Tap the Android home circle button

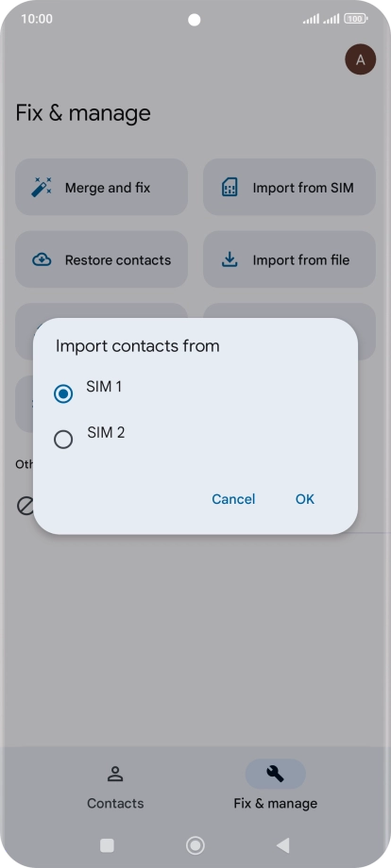pyautogui.click(x=195, y=845)
